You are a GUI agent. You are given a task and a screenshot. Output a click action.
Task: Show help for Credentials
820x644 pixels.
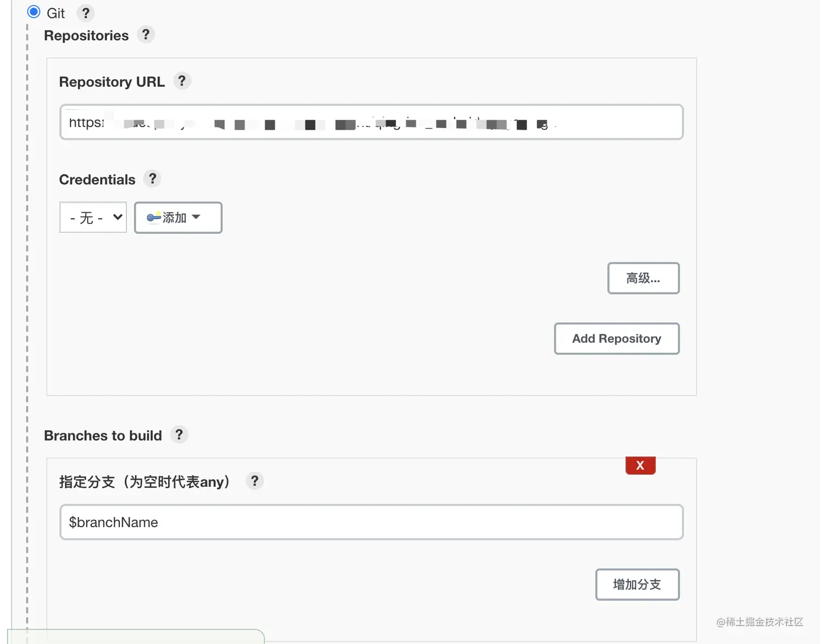pyautogui.click(x=152, y=178)
